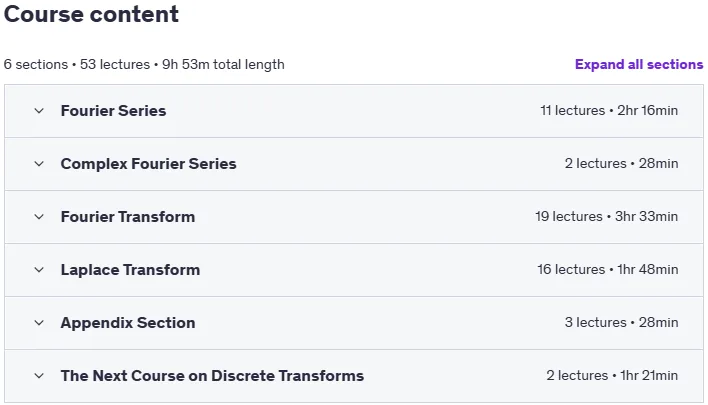The height and width of the screenshot is (405, 708).
Task: Click the Appendix Section chevron icon
Action: point(39,323)
